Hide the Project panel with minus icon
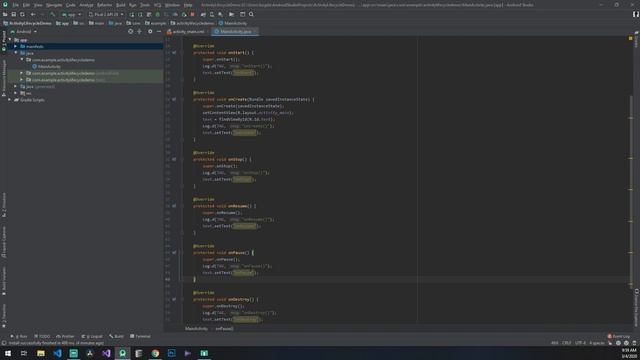Image resolution: width=640 pixels, height=360 pixels. click(159, 31)
